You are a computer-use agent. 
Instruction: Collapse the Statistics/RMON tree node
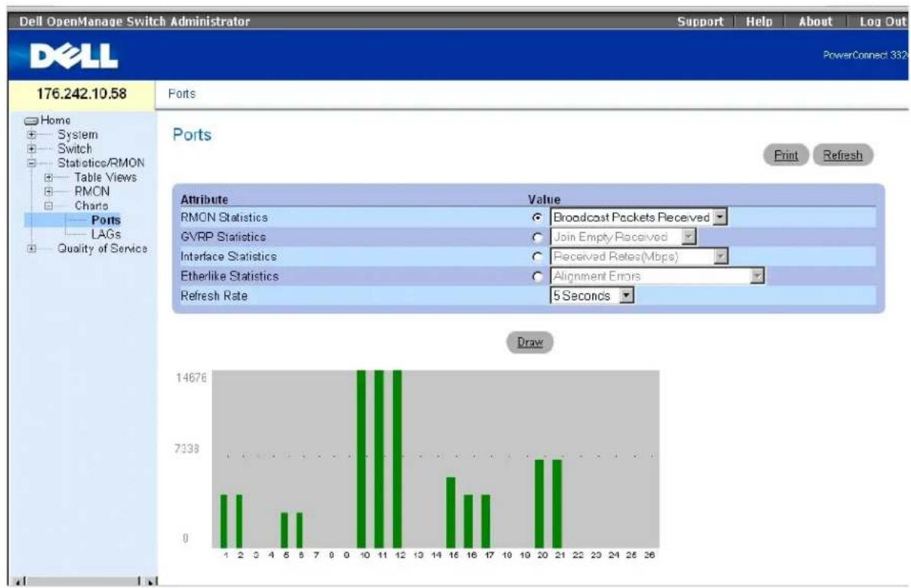(32, 163)
